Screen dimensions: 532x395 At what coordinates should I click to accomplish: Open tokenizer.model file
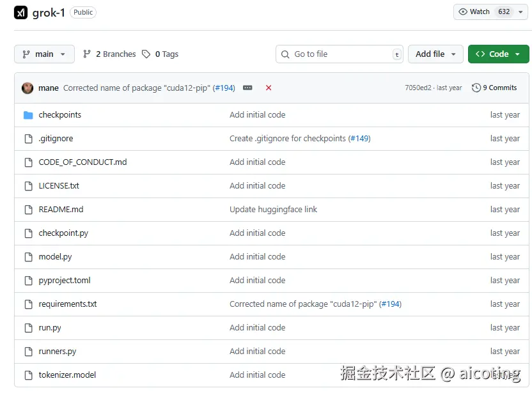pos(67,375)
